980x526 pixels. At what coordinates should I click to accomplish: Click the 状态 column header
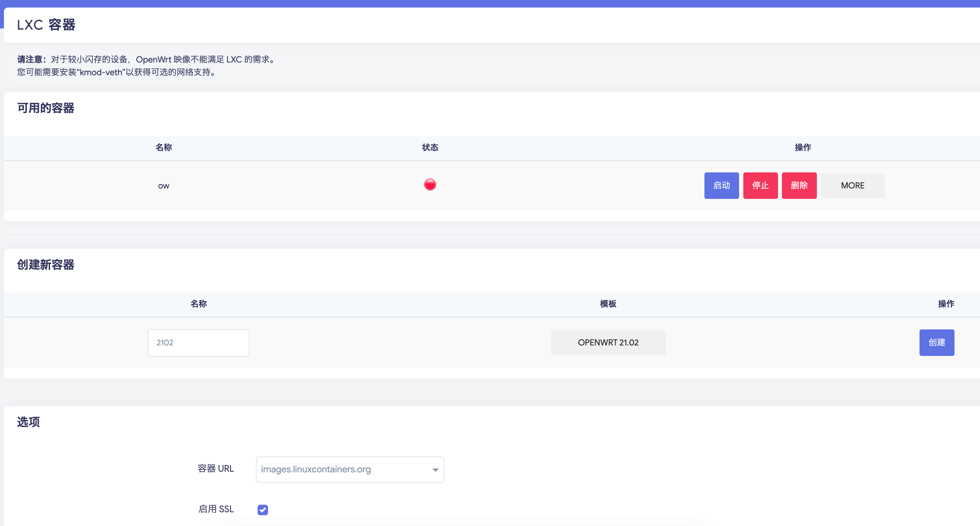(430, 148)
